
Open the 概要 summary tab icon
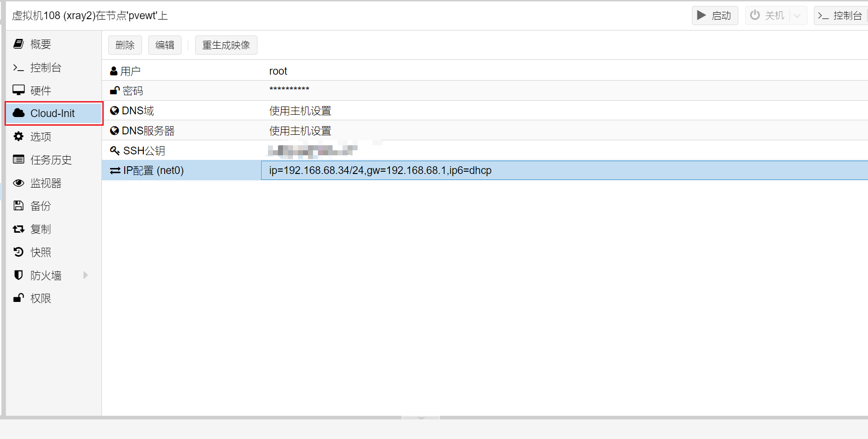coord(18,44)
